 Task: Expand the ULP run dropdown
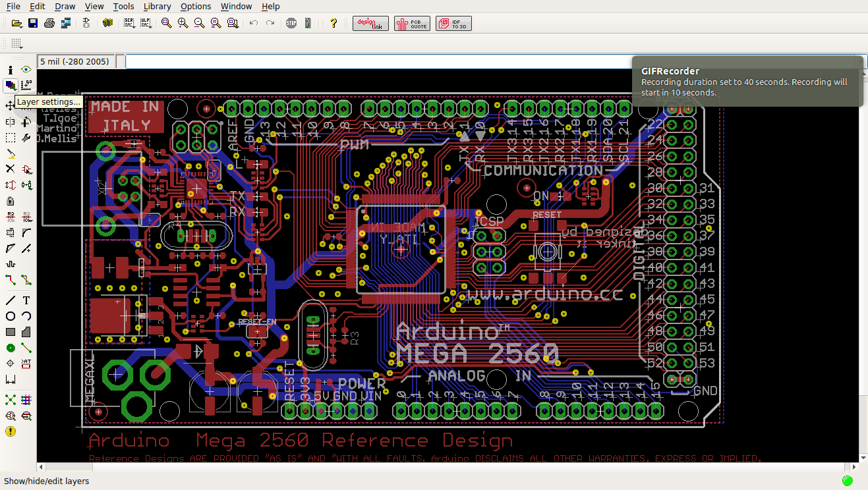tap(146, 23)
